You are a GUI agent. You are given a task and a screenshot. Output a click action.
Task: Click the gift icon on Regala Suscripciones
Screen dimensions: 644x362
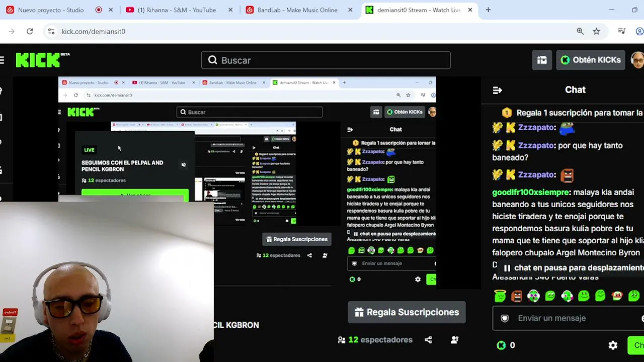[x=359, y=312]
